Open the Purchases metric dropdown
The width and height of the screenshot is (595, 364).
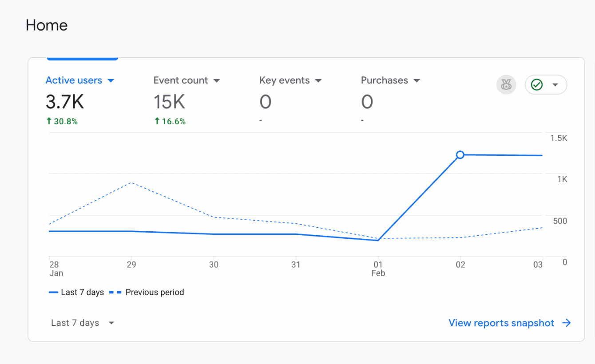[x=417, y=80]
